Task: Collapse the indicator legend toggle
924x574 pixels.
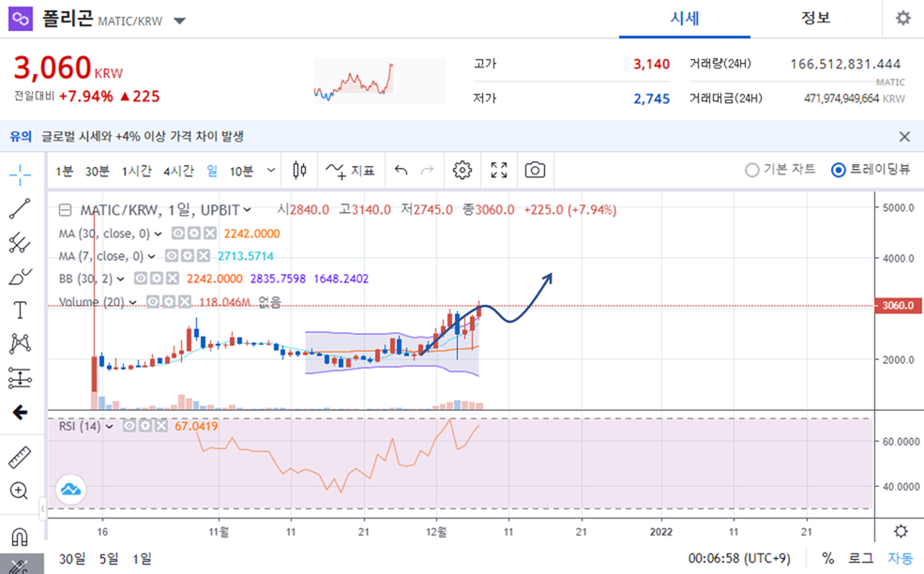Action: point(66,210)
